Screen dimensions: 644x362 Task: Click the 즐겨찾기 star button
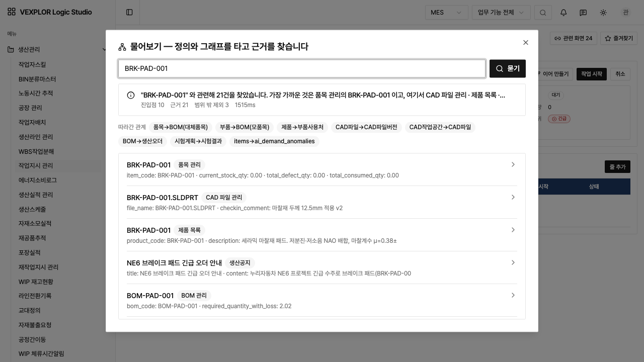point(618,38)
